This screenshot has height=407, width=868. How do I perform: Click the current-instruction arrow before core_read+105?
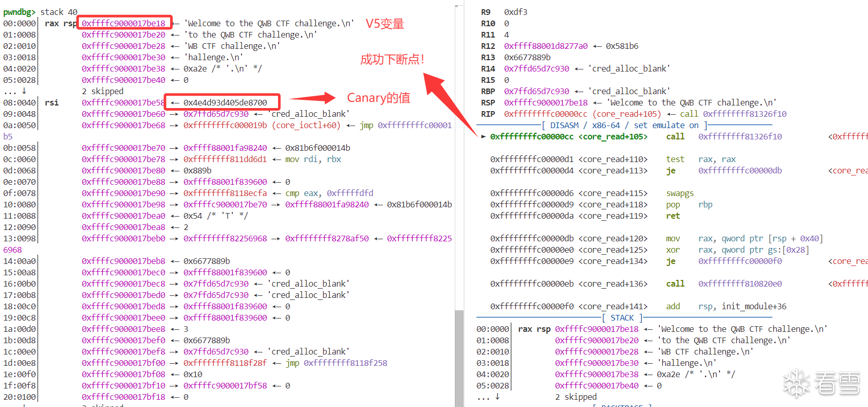point(484,136)
